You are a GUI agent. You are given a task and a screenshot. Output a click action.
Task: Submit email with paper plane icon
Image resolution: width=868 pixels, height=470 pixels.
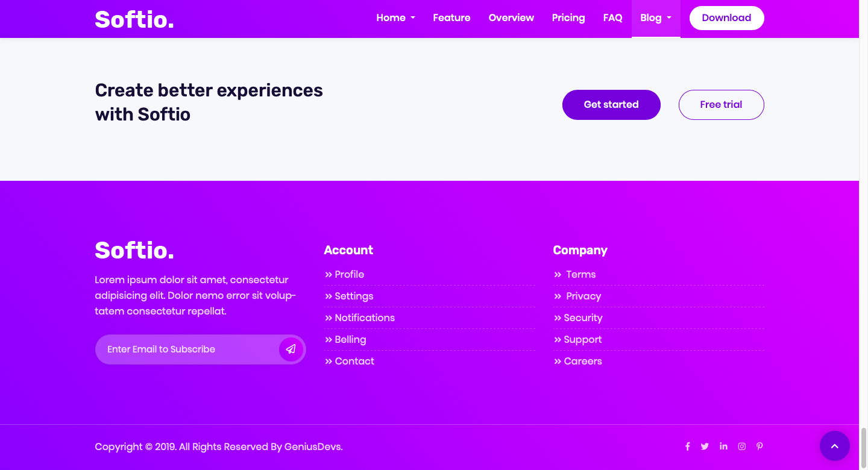coord(291,349)
